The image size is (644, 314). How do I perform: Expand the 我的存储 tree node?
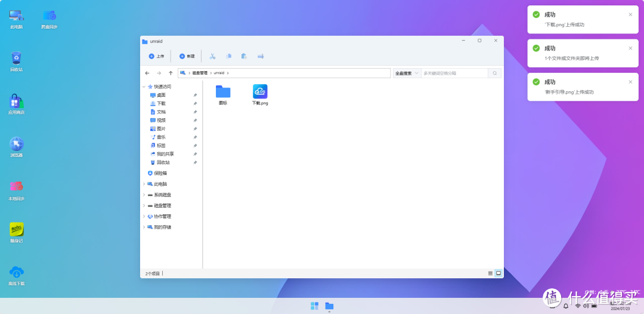pyautogui.click(x=144, y=227)
